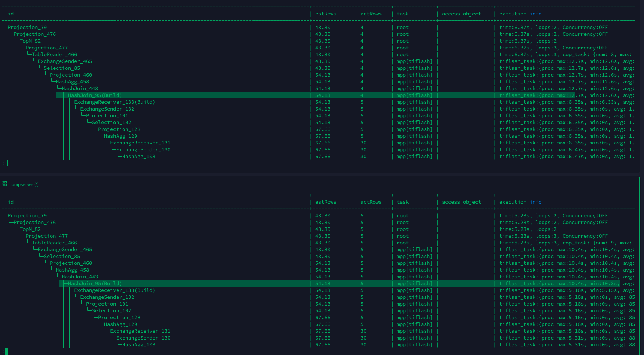Click the 'execution info' header in the upper pane
The width and height of the screenshot is (644, 355).
coord(520,14)
